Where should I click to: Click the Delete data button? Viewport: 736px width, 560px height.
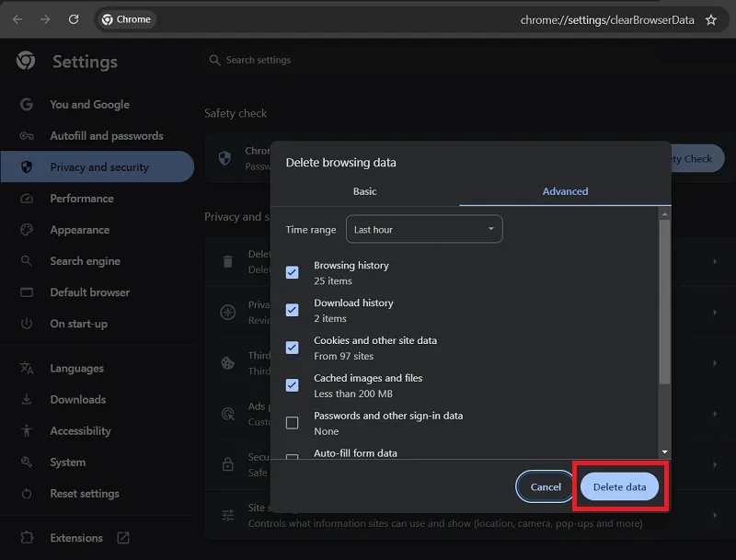point(619,486)
